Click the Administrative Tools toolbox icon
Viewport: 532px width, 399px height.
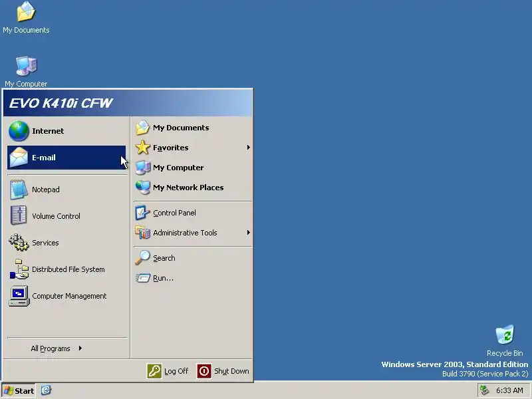coord(142,233)
